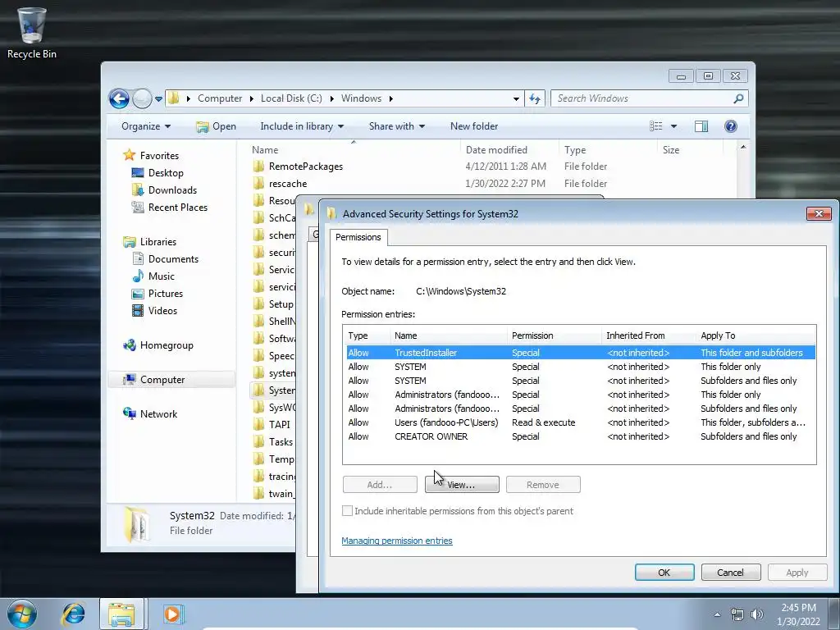Open the view options dropdown arrow

click(x=674, y=126)
